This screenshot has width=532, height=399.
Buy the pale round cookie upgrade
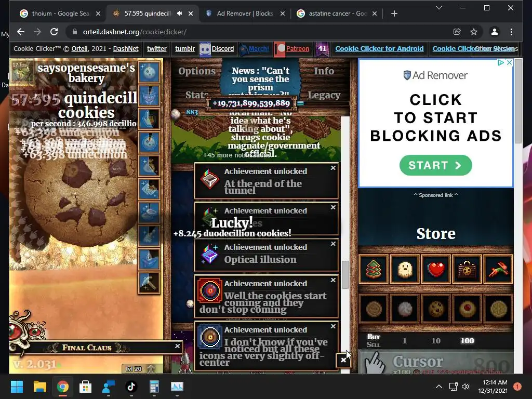405,309
